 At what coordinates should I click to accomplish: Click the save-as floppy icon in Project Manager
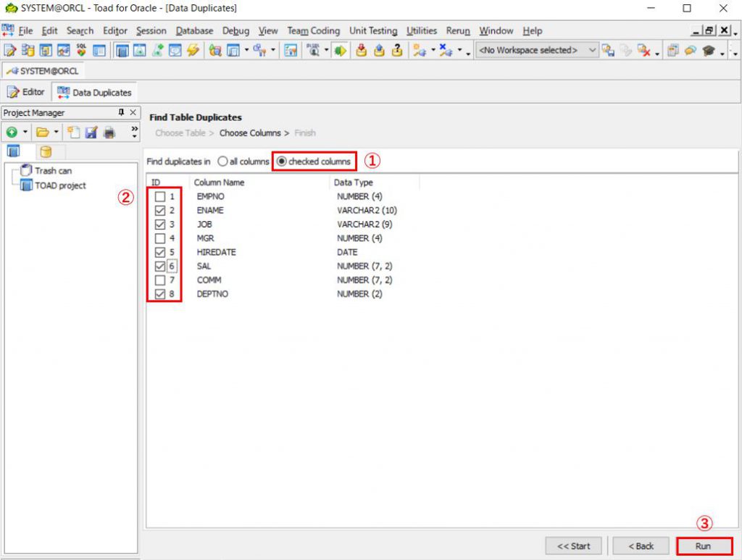click(91, 133)
